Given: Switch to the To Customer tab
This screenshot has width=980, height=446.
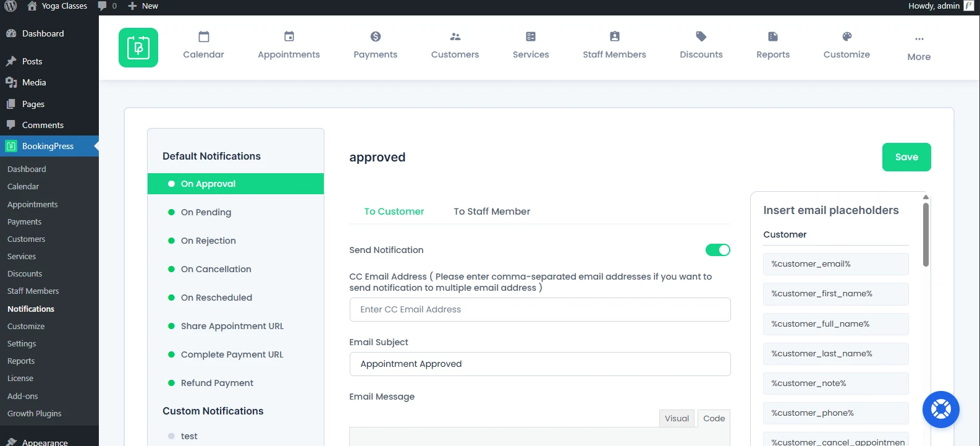Looking at the screenshot, I should coord(394,212).
